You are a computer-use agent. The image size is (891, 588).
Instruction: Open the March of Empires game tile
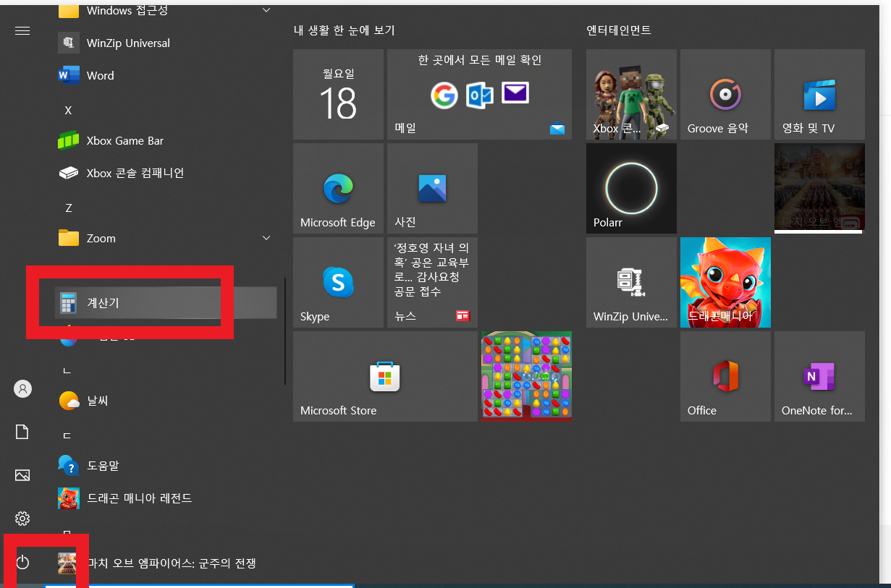pyautogui.click(x=819, y=188)
